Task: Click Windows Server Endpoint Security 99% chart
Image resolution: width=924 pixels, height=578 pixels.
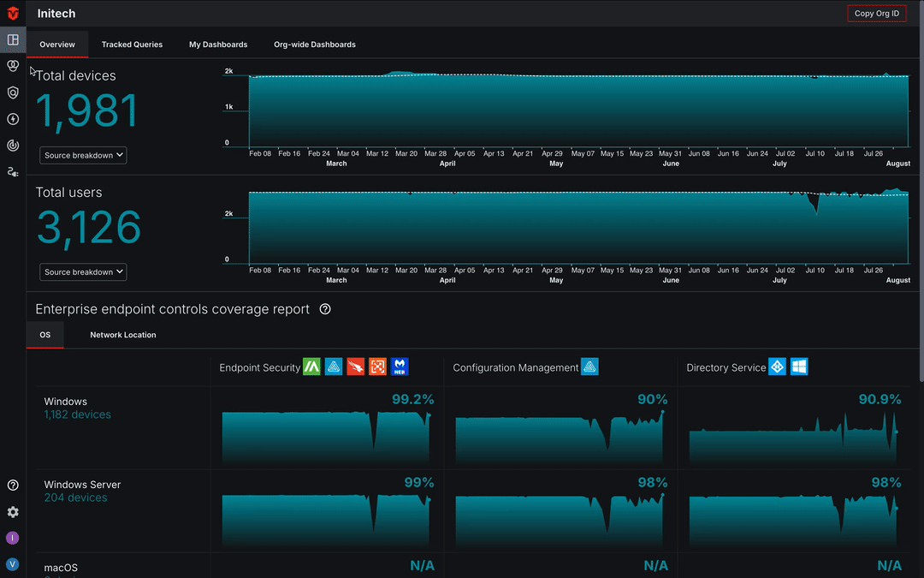Action: point(327,521)
